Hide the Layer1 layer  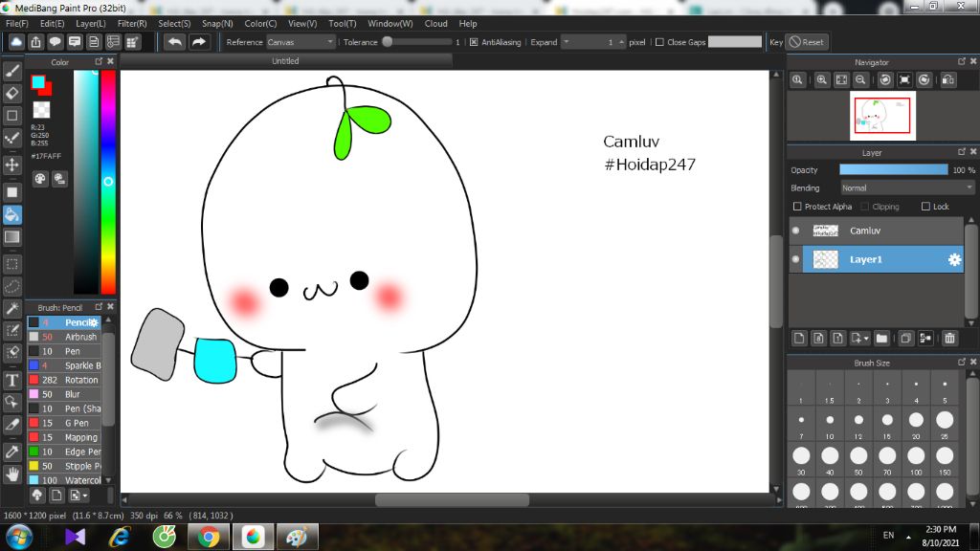[x=795, y=259]
